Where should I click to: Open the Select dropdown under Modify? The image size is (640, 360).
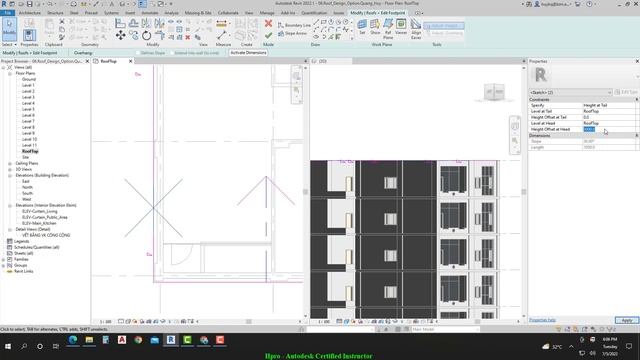click(x=9, y=44)
